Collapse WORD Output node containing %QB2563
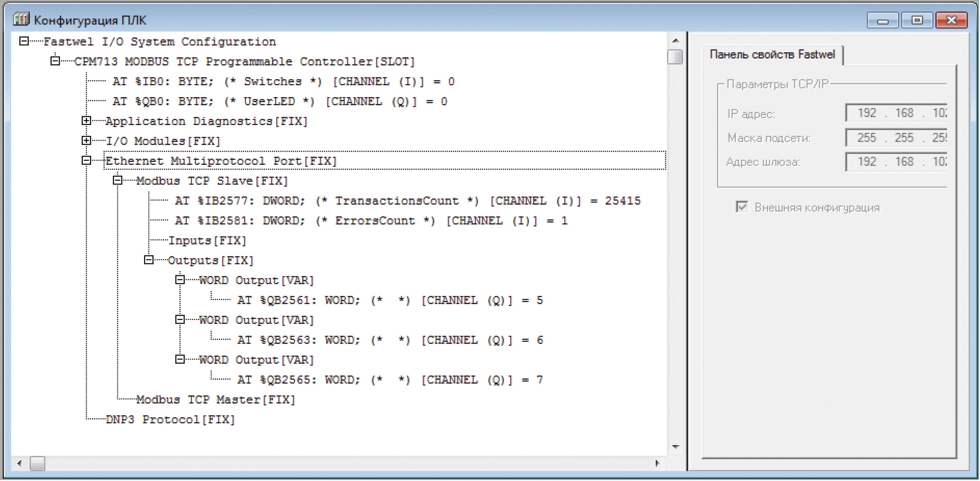 [x=180, y=320]
